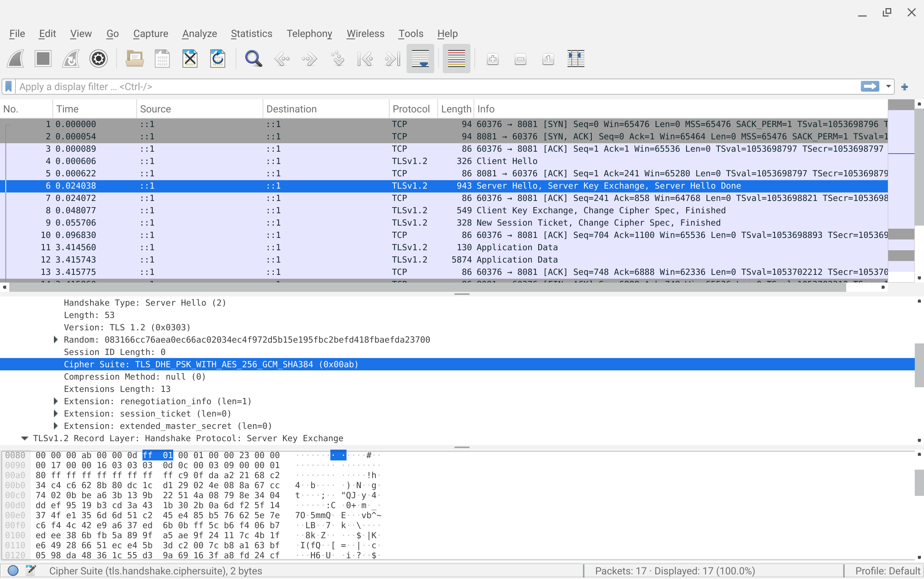Toggle packet colorization rules button

(x=456, y=59)
